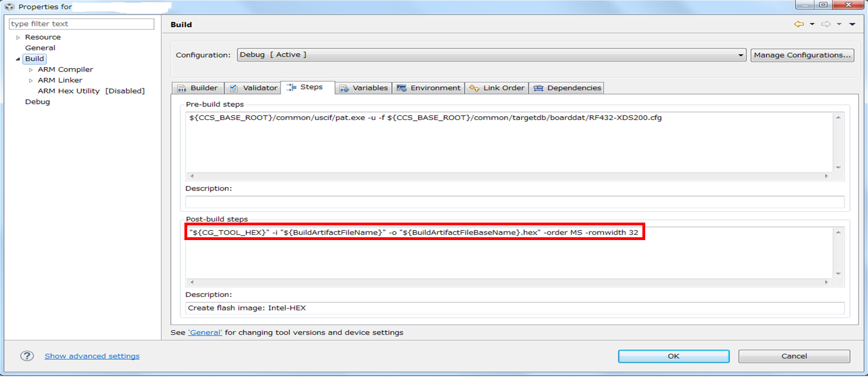Open the Link Order tab

tap(496, 88)
